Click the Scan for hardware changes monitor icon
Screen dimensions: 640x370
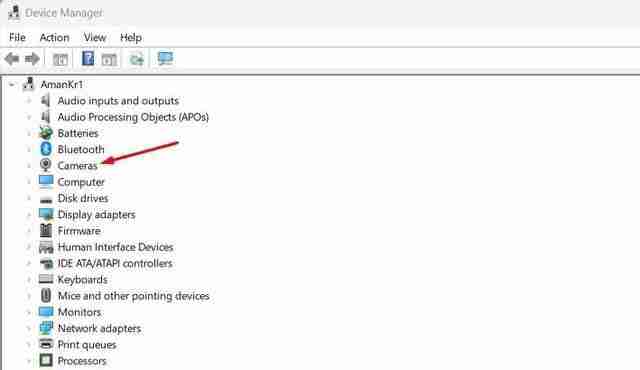tap(165, 59)
